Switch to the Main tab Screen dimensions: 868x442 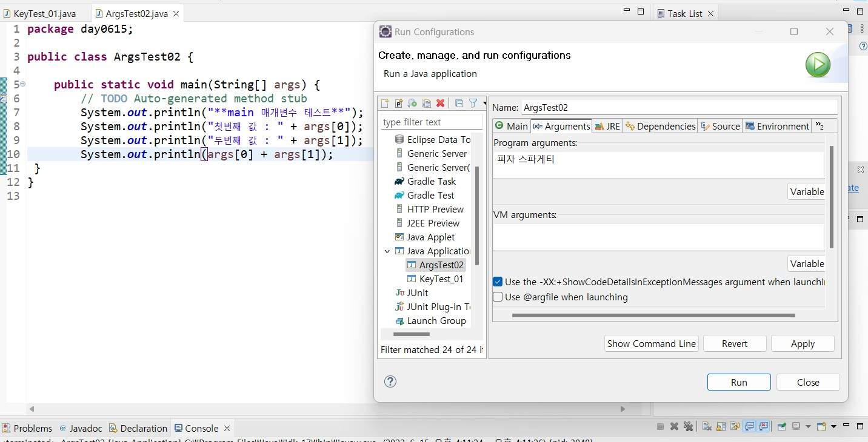coord(511,126)
